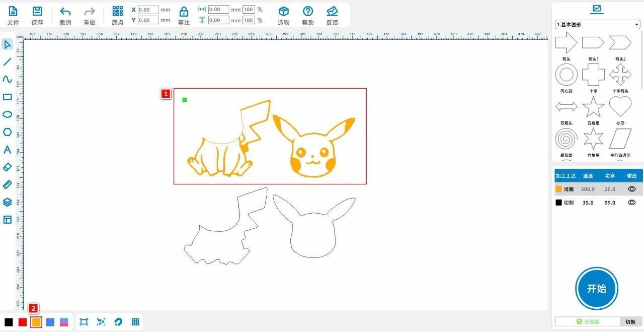Choose the curve drawing tool
The image size is (644, 332).
(x=7, y=80)
